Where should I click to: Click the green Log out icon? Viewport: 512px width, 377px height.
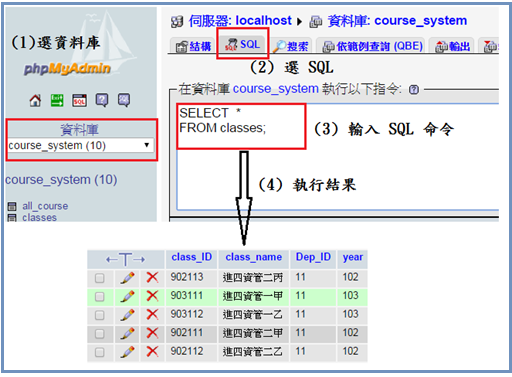(x=57, y=100)
